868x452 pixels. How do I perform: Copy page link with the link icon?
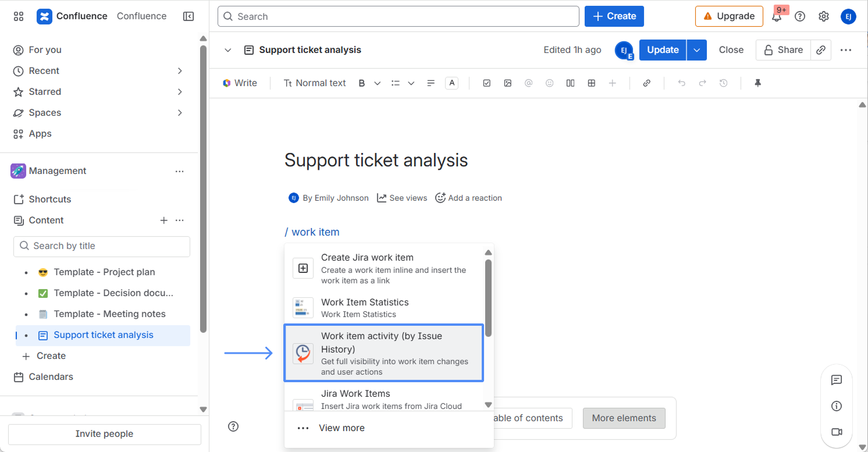(x=820, y=50)
